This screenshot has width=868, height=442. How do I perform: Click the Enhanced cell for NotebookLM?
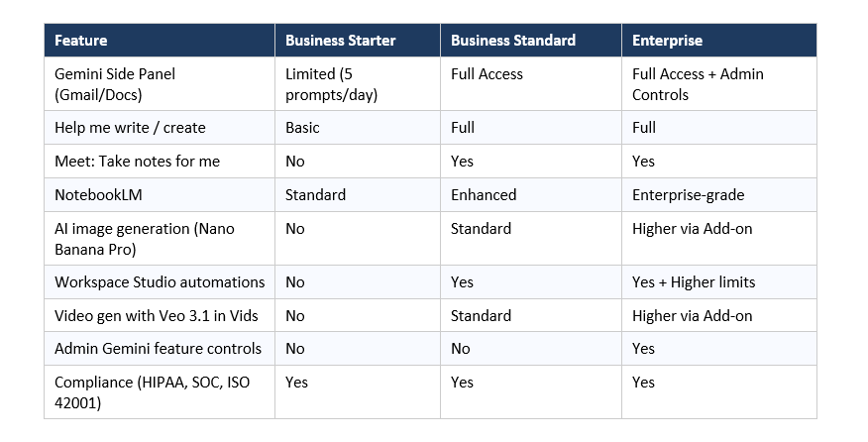coord(484,195)
